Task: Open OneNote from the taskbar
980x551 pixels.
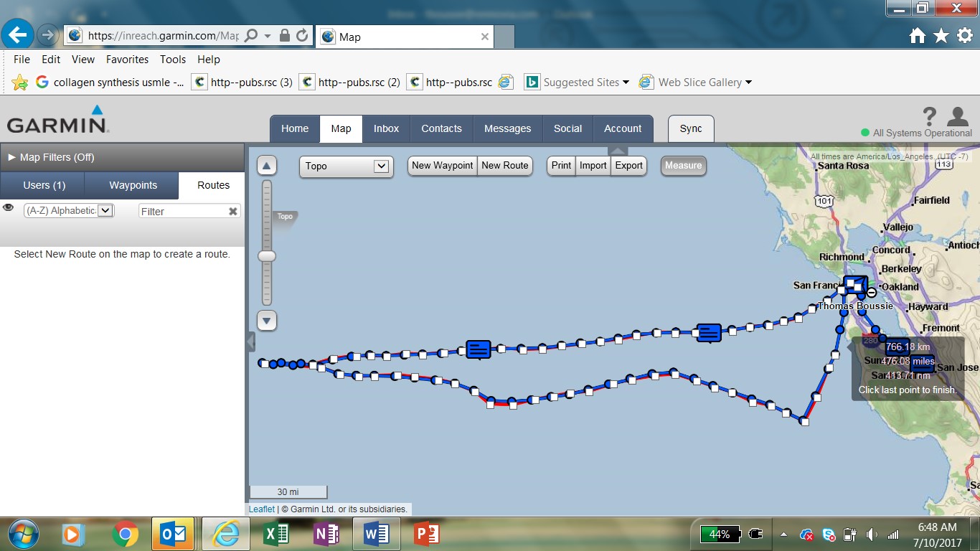Action: coord(326,534)
